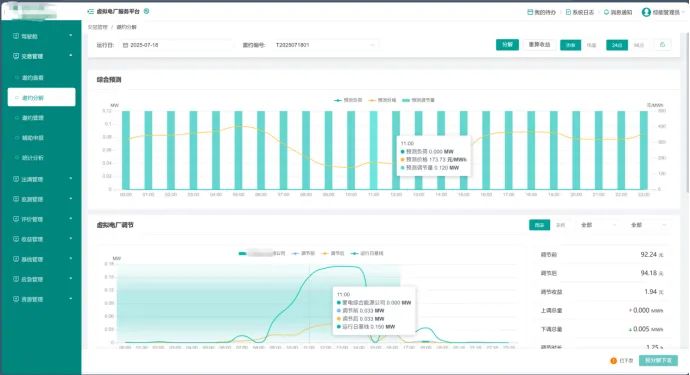
Task: Click the user avatar icon in the header
Action: pyautogui.click(x=646, y=12)
